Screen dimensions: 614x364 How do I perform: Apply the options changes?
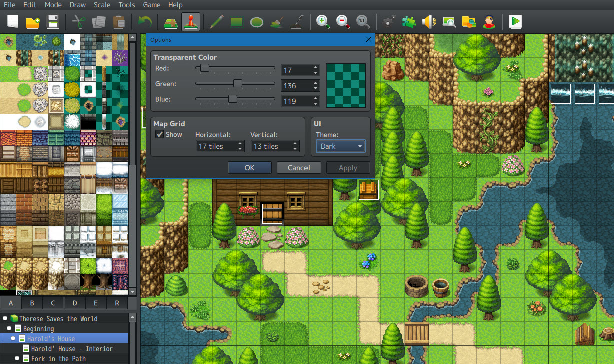pyautogui.click(x=348, y=167)
